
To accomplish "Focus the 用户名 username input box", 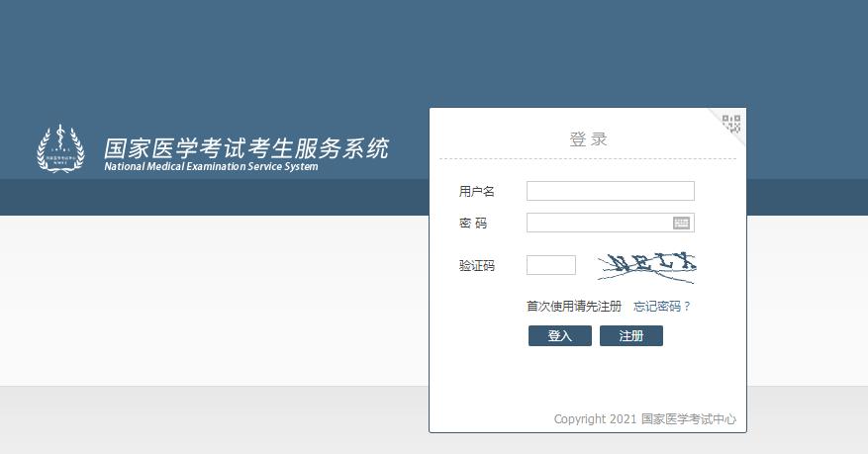I will point(610,191).
